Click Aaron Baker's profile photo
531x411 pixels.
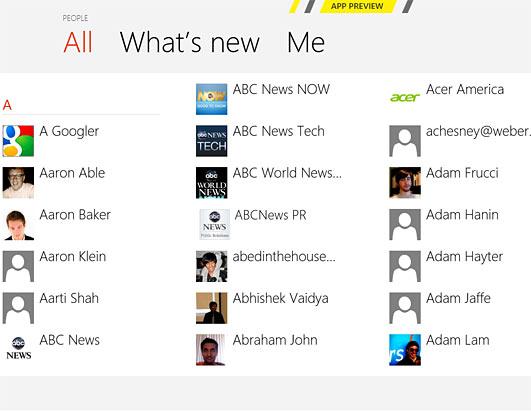coord(18,224)
